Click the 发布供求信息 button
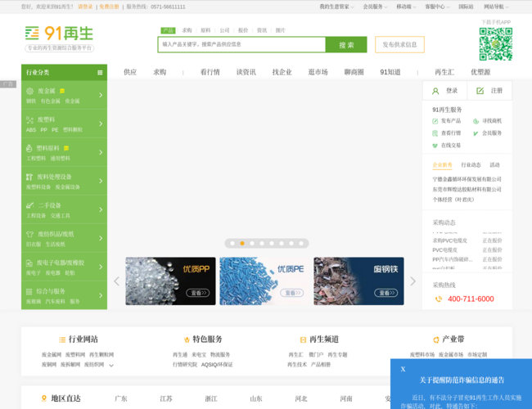The height and width of the screenshot is (409, 532). pyautogui.click(x=399, y=45)
